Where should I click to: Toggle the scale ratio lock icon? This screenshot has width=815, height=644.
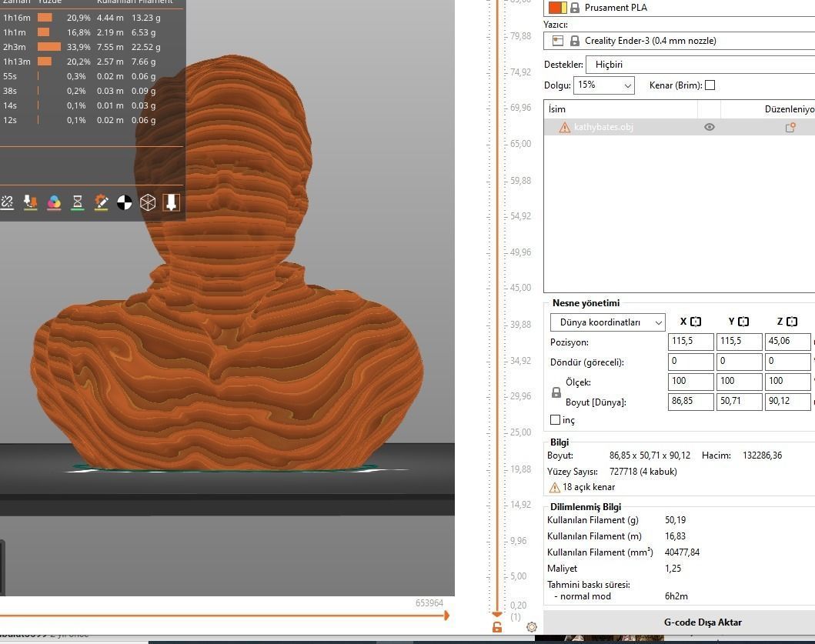(556, 392)
